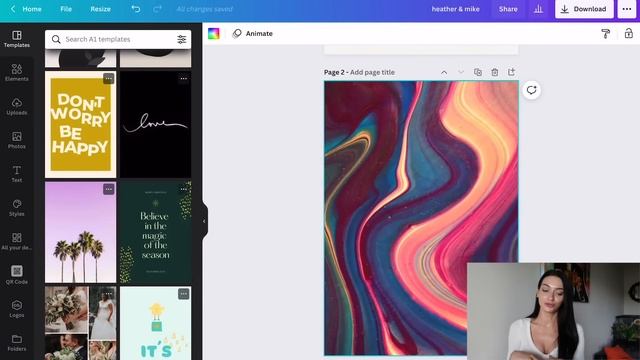Viewport: 640px width, 360px height.
Task: Select the wedding photo collage template
Action: [x=80, y=323]
